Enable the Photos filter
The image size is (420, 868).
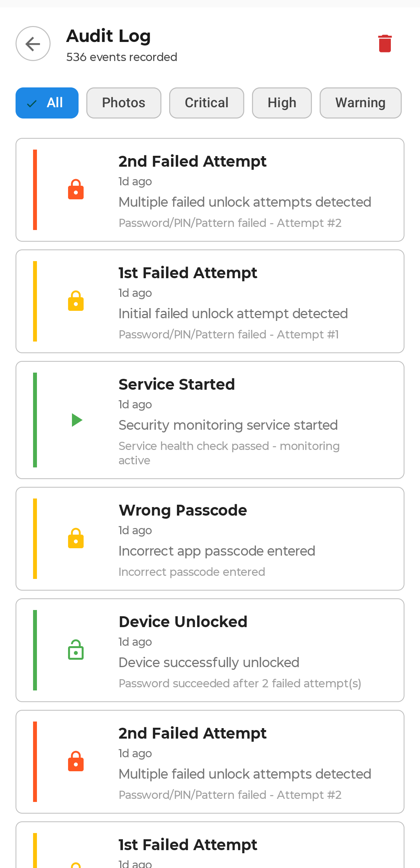pyautogui.click(x=124, y=103)
